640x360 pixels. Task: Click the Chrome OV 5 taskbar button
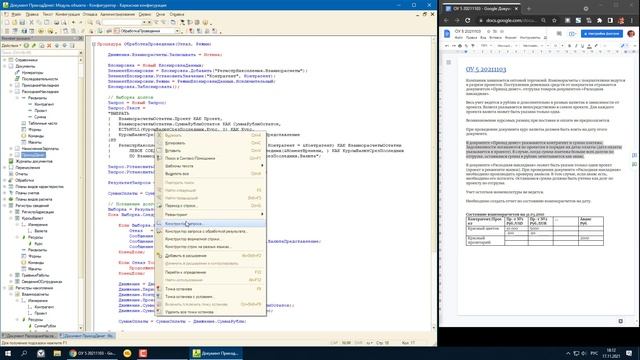(x=93, y=353)
